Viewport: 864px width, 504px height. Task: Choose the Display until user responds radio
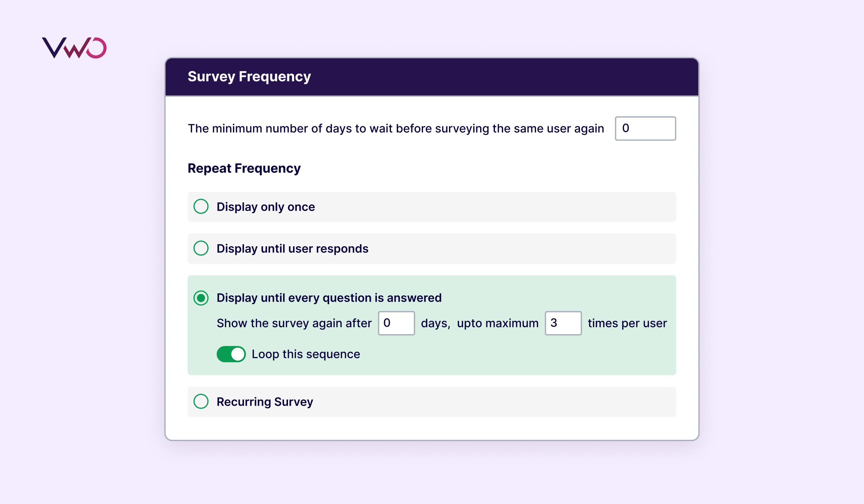tap(201, 248)
